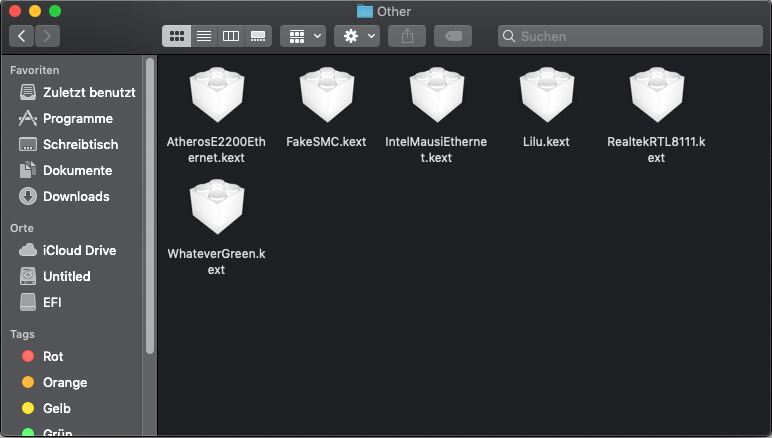Click the magnifying glass search icon

(x=509, y=36)
